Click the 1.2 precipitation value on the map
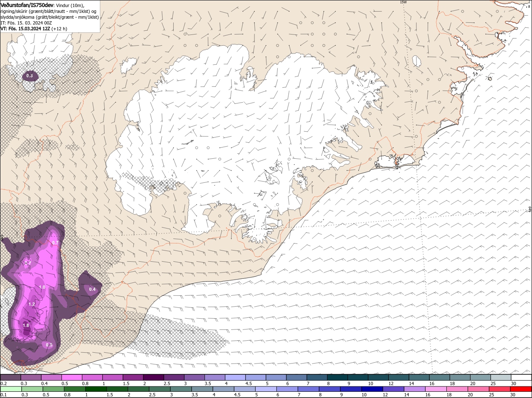Image resolution: width=532 pixels, height=398 pixels. (32, 304)
